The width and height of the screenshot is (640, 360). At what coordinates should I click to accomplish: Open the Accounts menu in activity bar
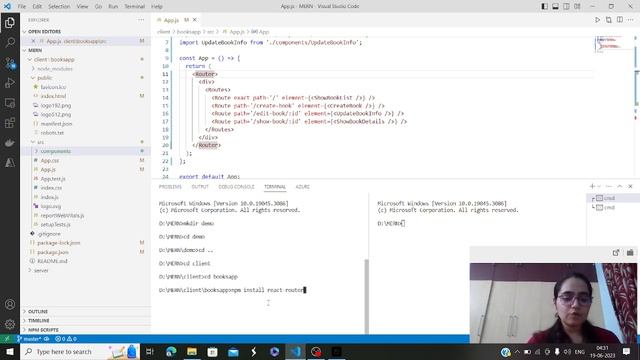[x=10, y=304]
